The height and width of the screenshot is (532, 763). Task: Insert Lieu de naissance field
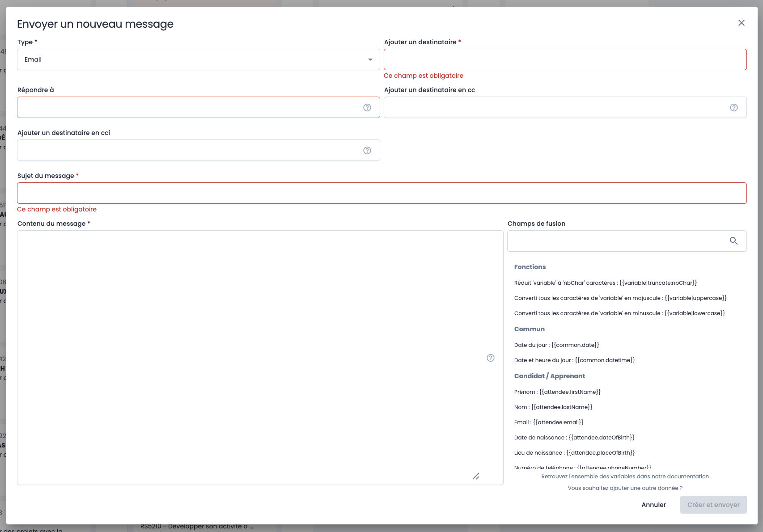[574, 453]
